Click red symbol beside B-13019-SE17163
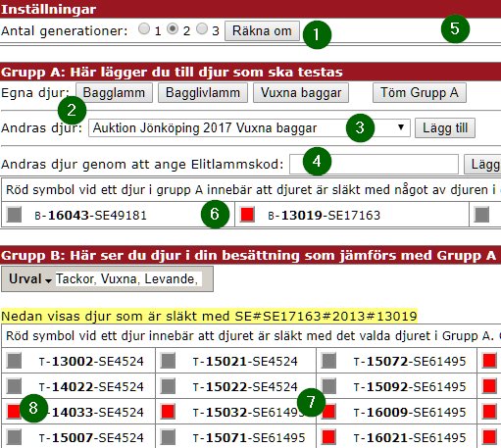Image resolution: width=501 pixels, height=448 pixels. click(247, 215)
